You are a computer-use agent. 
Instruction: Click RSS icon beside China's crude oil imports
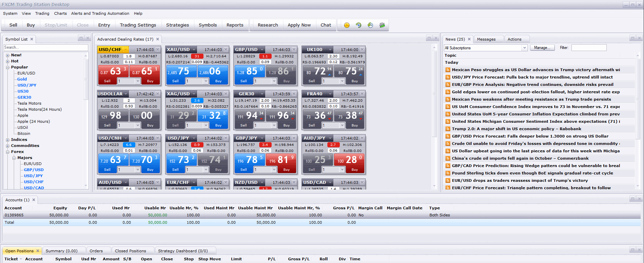448,158
